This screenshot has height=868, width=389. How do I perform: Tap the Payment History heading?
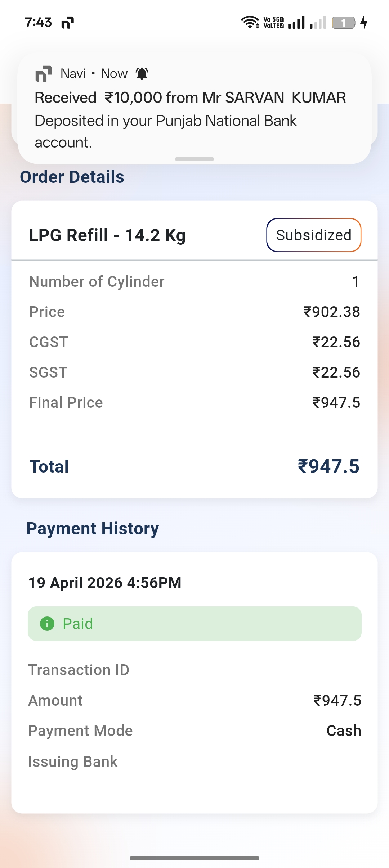(93, 529)
